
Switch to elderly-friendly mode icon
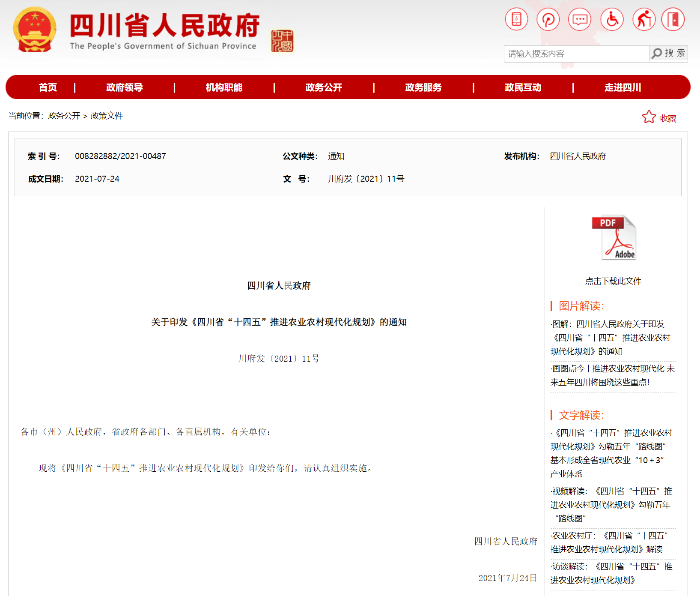click(x=644, y=20)
